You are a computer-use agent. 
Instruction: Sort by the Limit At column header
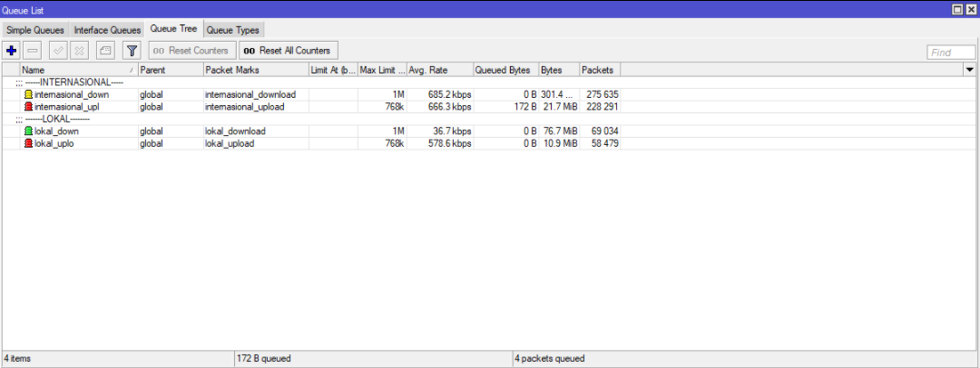click(333, 70)
